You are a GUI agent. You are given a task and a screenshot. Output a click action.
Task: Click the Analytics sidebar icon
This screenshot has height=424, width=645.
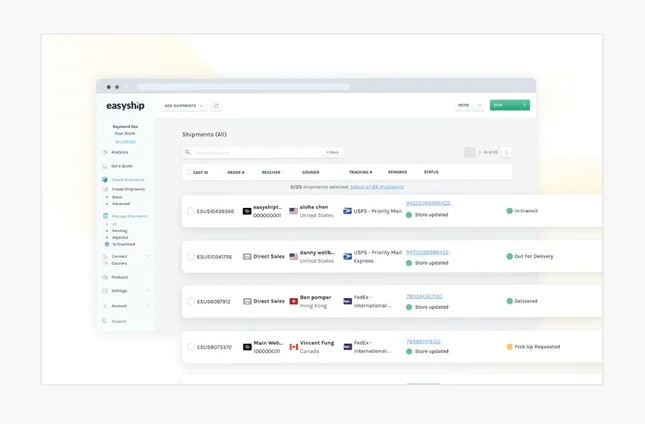pyautogui.click(x=104, y=152)
